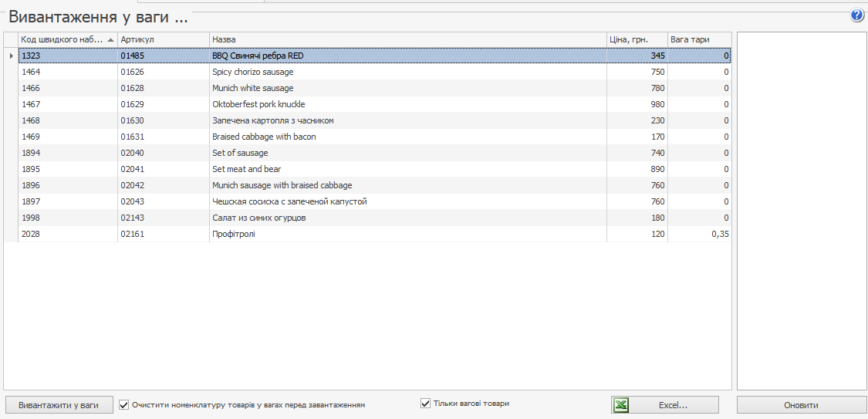Click the 'Вага тари' column header
Image resolution: width=868 pixels, height=419 pixels.
(699, 39)
